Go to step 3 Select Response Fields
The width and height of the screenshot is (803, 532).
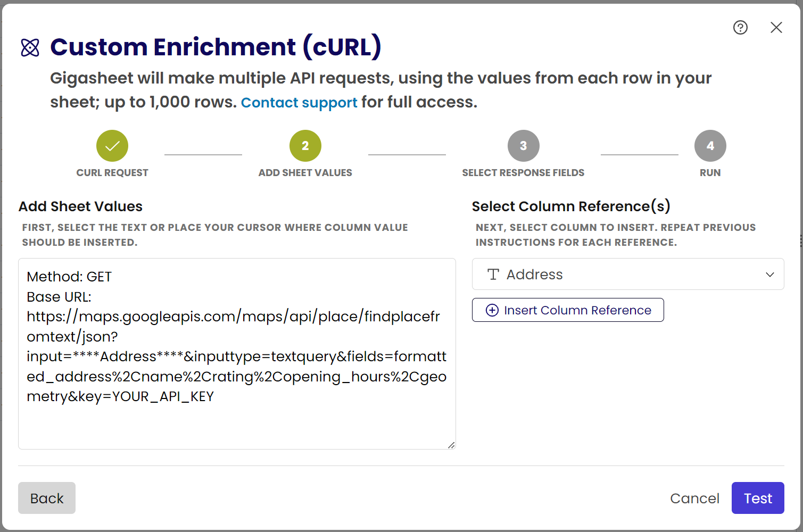click(523, 146)
